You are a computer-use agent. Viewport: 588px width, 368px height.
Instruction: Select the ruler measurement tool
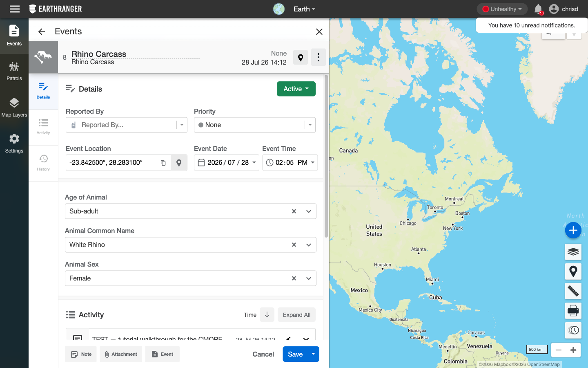(573, 291)
